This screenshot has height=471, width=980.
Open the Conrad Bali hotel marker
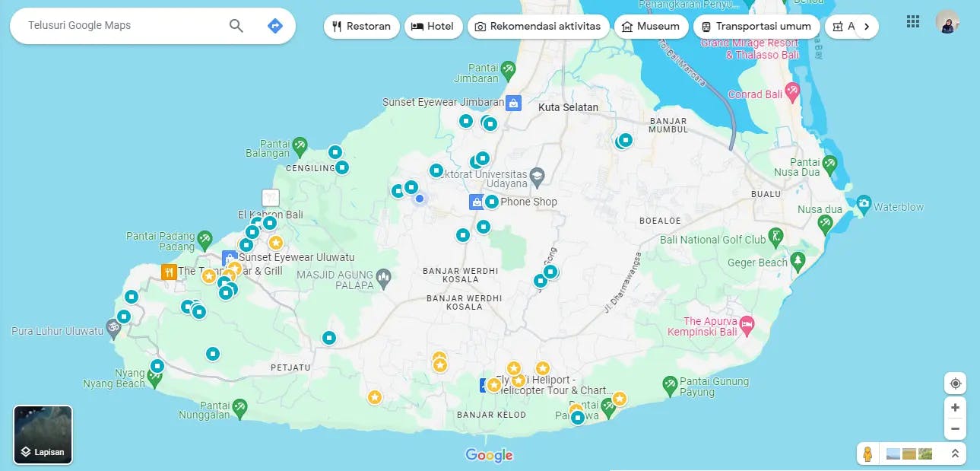tap(793, 92)
